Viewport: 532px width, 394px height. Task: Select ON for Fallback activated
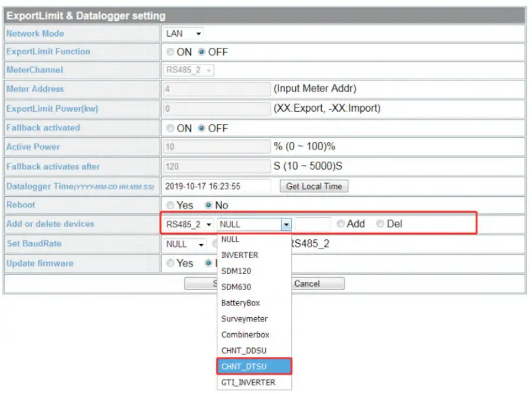[172, 128]
